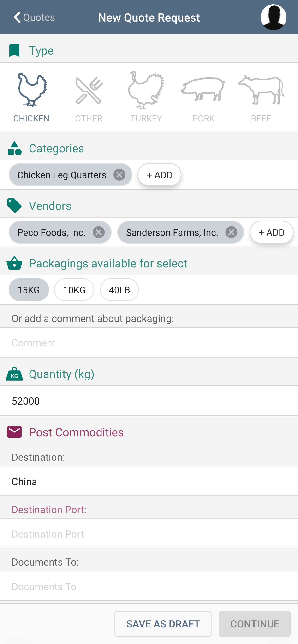Remove Chicken Leg Quarters category chip

[x=119, y=175]
